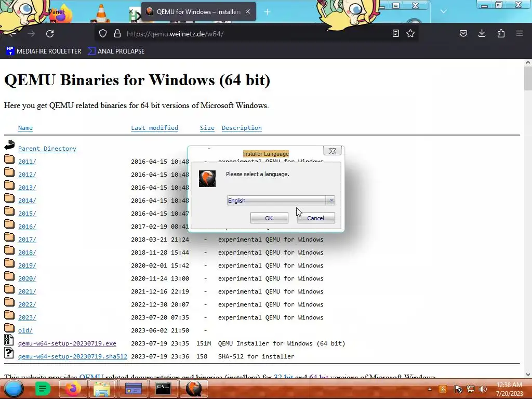Click binary file icon beside qemu-w64-setup exe
Image resolution: width=532 pixels, height=399 pixels.
tap(9, 340)
